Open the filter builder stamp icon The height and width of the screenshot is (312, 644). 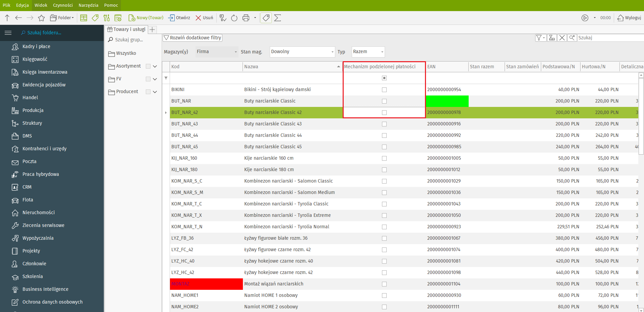coord(552,38)
